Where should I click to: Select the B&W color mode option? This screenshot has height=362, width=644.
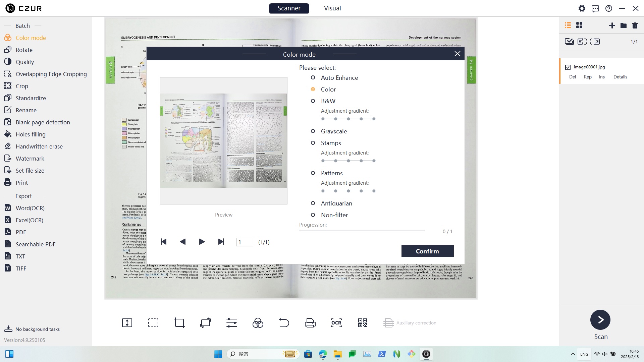pyautogui.click(x=313, y=101)
